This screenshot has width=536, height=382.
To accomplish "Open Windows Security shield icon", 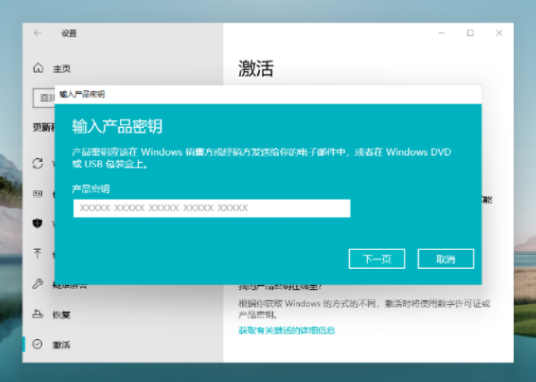I will [38, 224].
